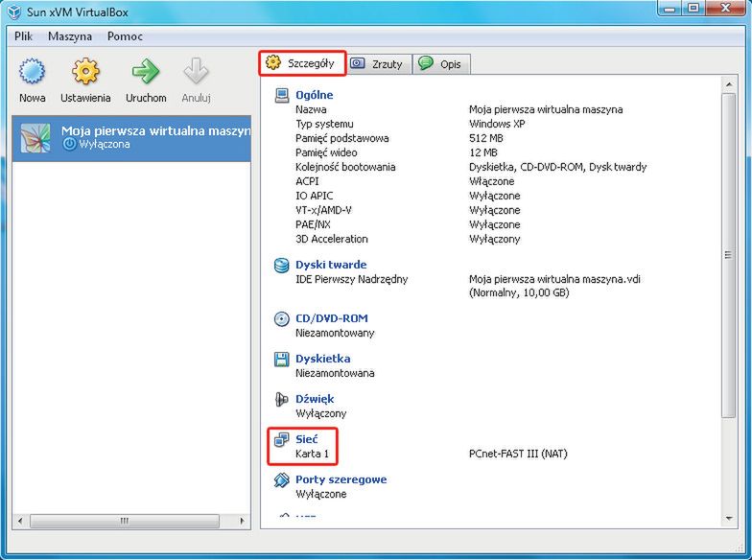
Task: Click the Wyłączona power status icon
Action: [x=69, y=144]
